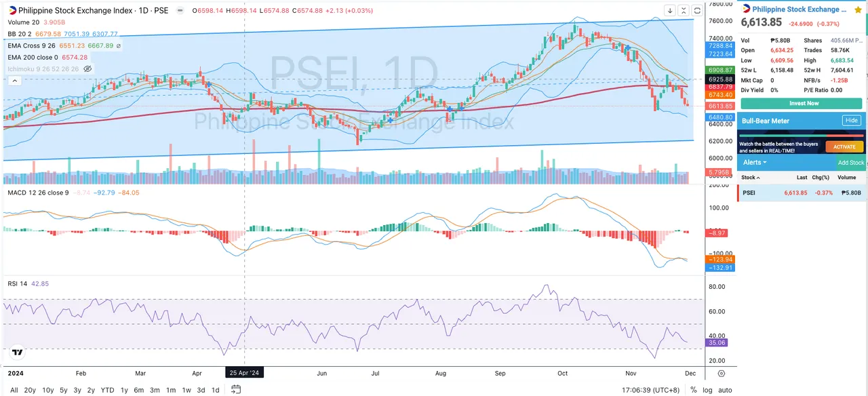Select the 3m time range
Viewport: 868px width, 396px height.
155,390
